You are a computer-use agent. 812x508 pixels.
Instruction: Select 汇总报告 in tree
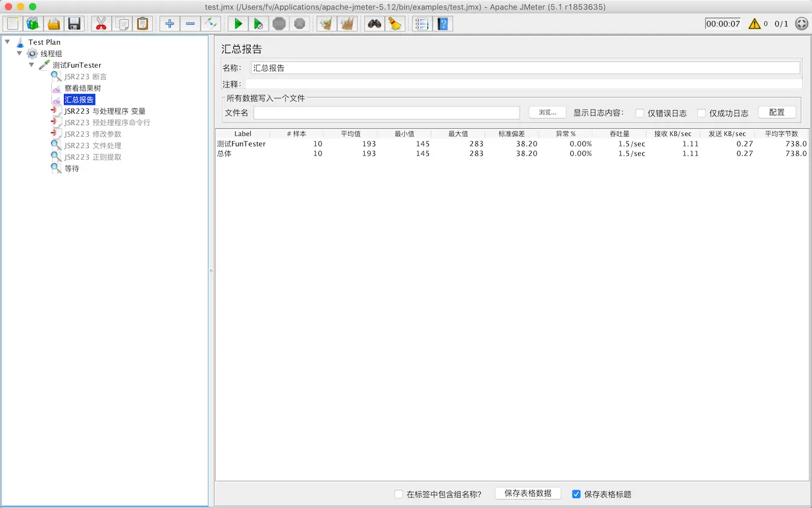[x=79, y=100]
